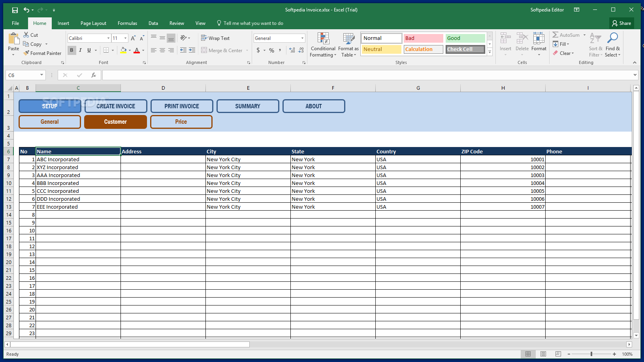Click the Increase Indent icon
The image size is (644, 362).
pyautogui.click(x=192, y=50)
